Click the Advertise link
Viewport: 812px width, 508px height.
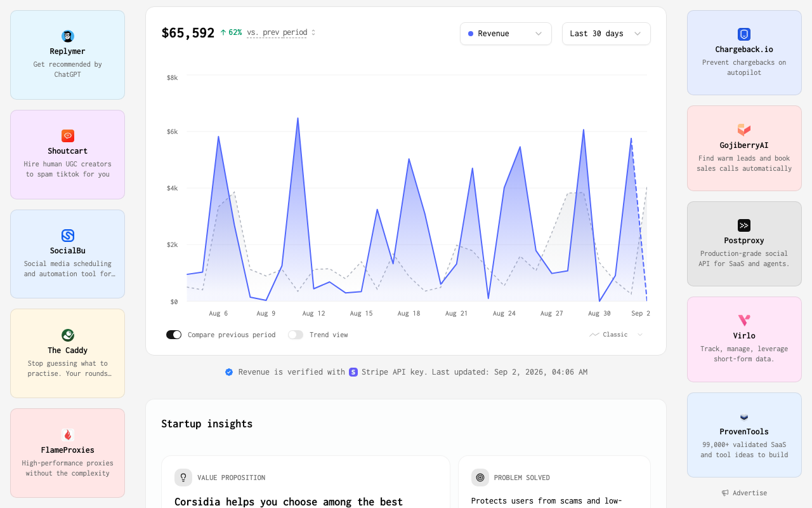[x=744, y=493]
